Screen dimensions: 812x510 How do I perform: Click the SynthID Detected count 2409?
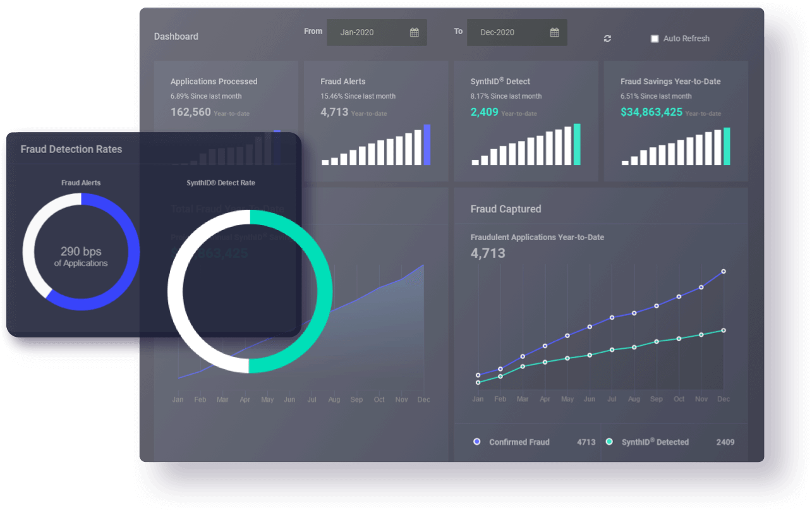725,442
